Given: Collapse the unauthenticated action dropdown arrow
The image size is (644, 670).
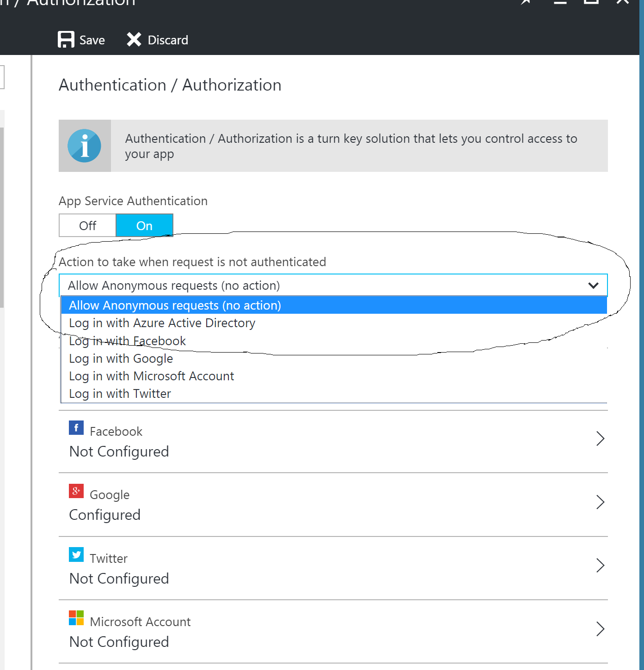Looking at the screenshot, I should tap(593, 286).
